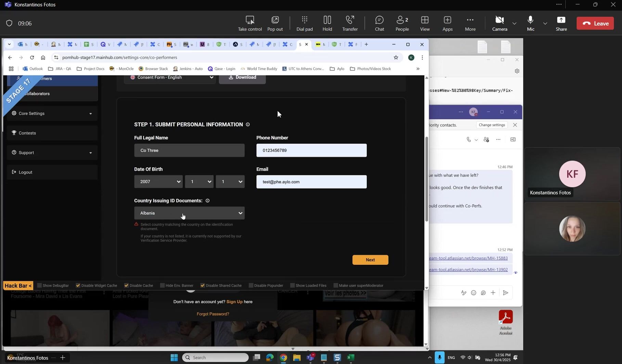The image size is (622, 364).
Task: Open the People participants panel
Action: pyautogui.click(x=402, y=23)
